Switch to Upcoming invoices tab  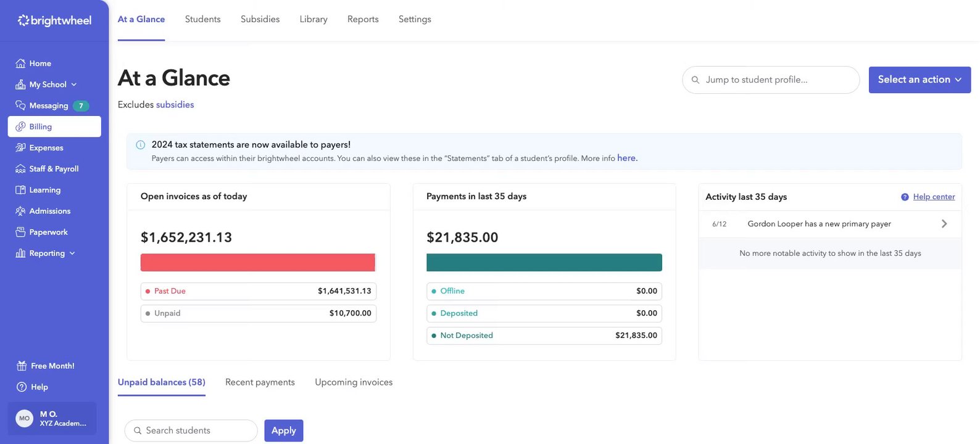click(354, 382)
